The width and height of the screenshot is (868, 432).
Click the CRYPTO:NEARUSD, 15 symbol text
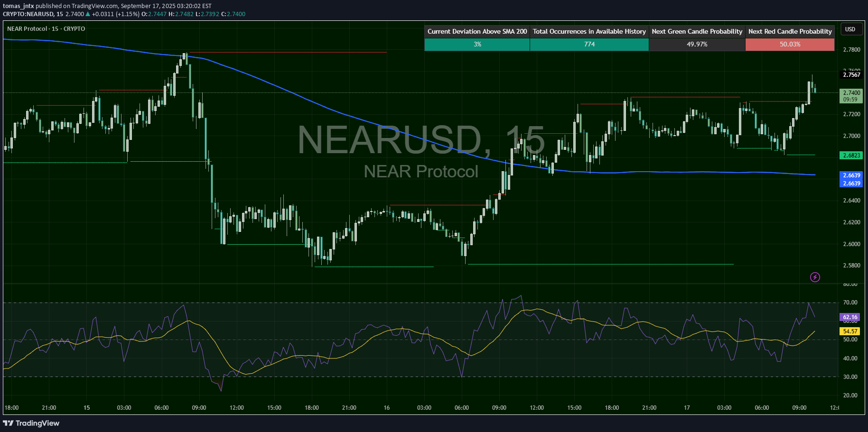33,14
